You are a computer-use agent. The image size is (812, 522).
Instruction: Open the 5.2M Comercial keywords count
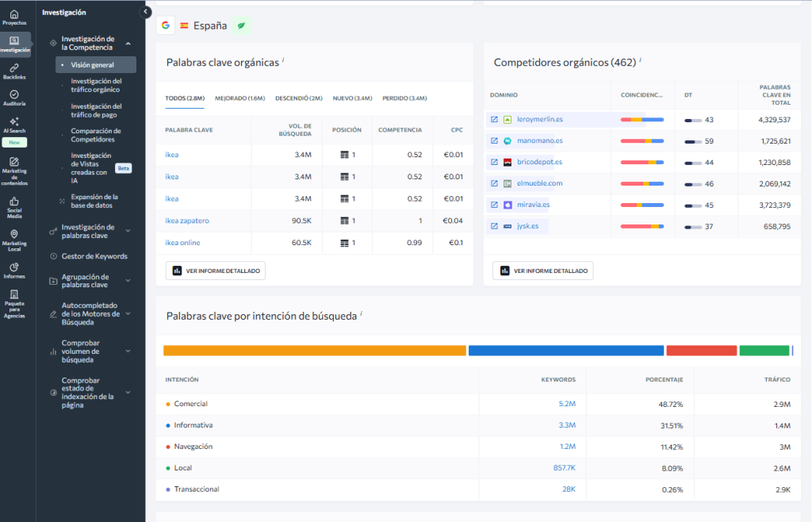[567, 404]
